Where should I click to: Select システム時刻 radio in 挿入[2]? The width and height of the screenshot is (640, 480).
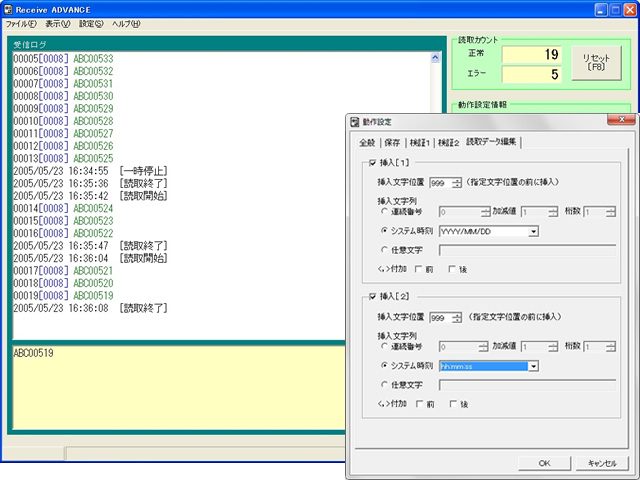coord(384,365)
